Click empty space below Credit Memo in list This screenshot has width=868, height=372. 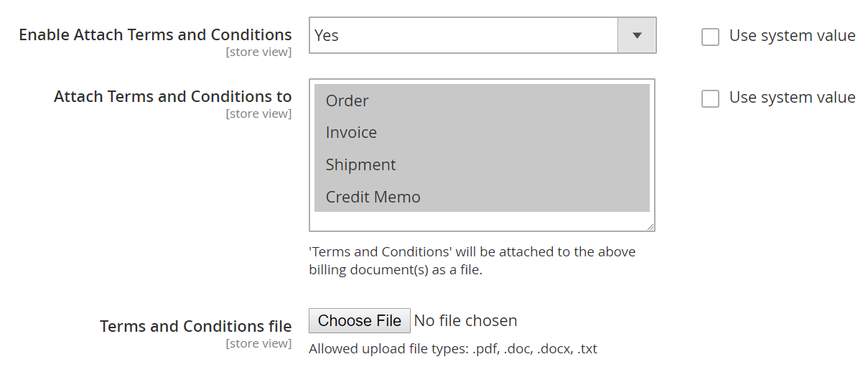click(x=481, y=220)
